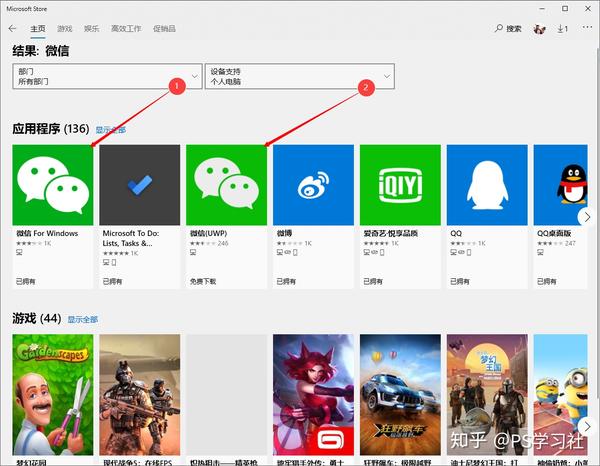Click device icons under 微博
This screenshot has width=600, height=466.
pyautogui.click(x=287, y=253)
